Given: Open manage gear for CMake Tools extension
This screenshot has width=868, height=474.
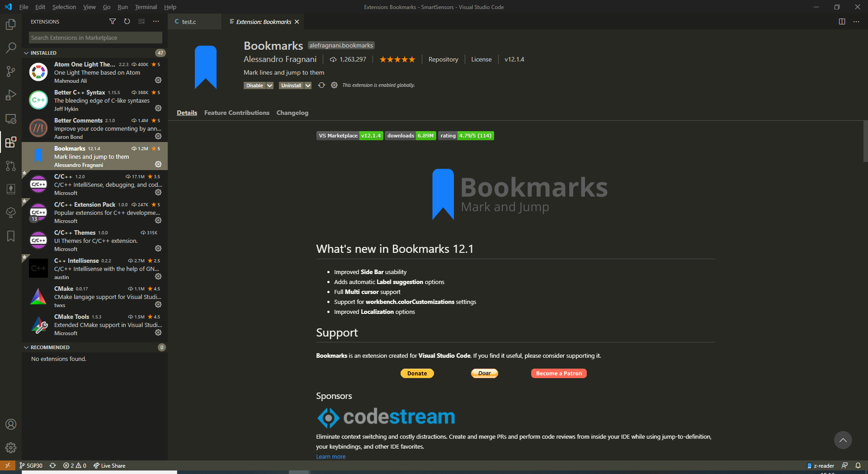Looking at the screenshot, I should tap(158, 332).
